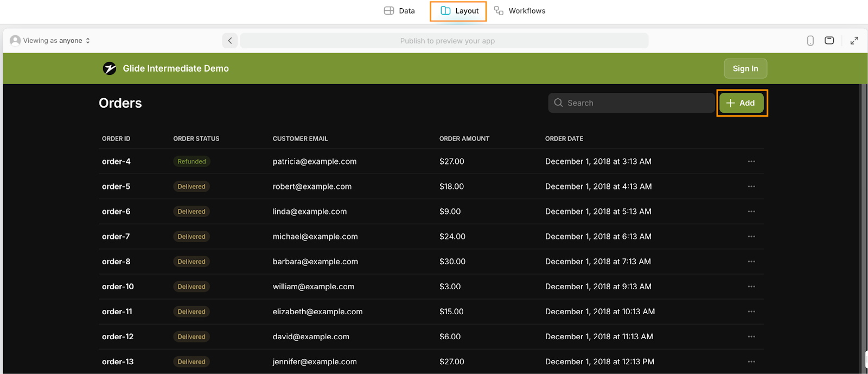The width and height of the screenshot is (868, 374).
Task: Open the Data tab
Action: [x=399, y=11]
